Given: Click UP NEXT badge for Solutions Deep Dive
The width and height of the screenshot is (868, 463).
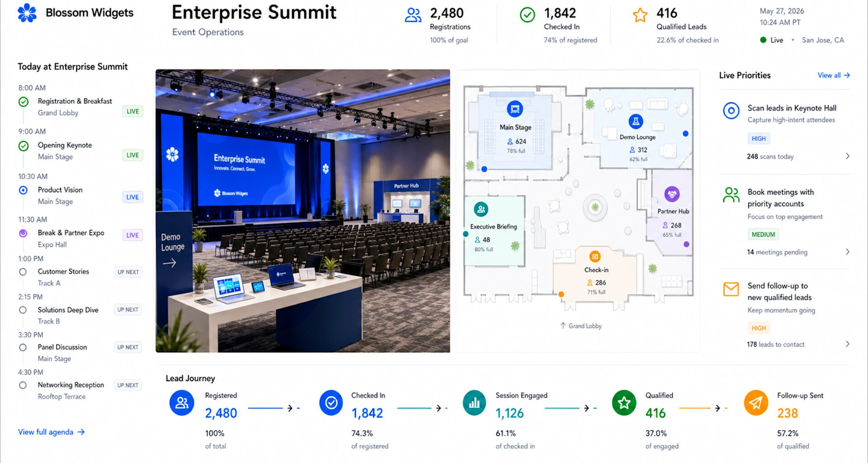Looking at the screenshot, I should (x=128, y=310).
